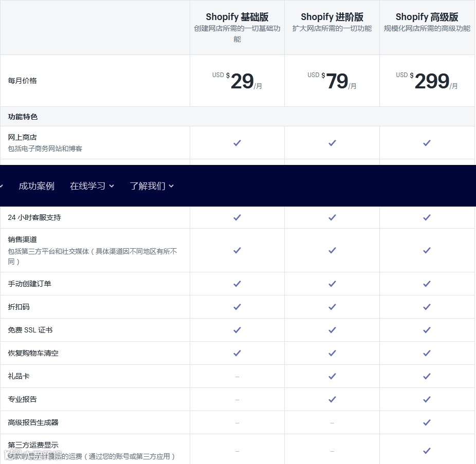
Task: Click the 功能特色 section header
Action: (23, 117)
